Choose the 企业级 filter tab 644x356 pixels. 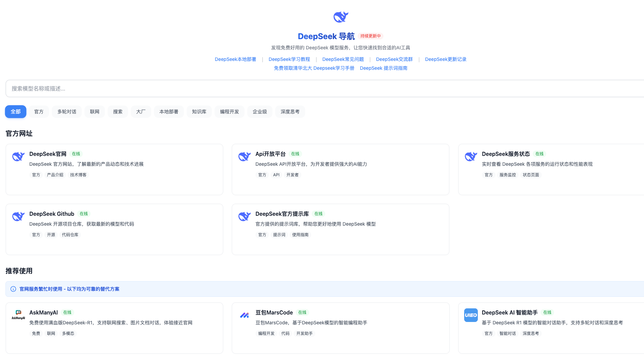click(260, 112)
